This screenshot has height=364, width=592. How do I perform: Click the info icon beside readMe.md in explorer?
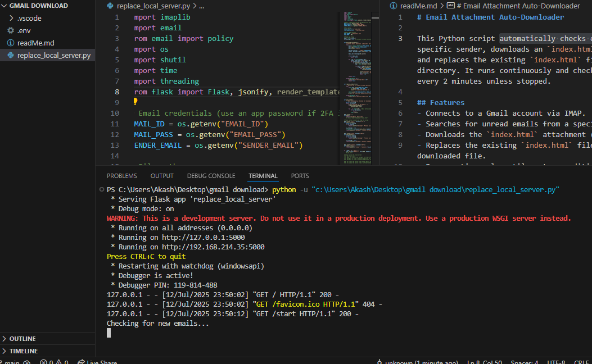click(x=10, y=43)
